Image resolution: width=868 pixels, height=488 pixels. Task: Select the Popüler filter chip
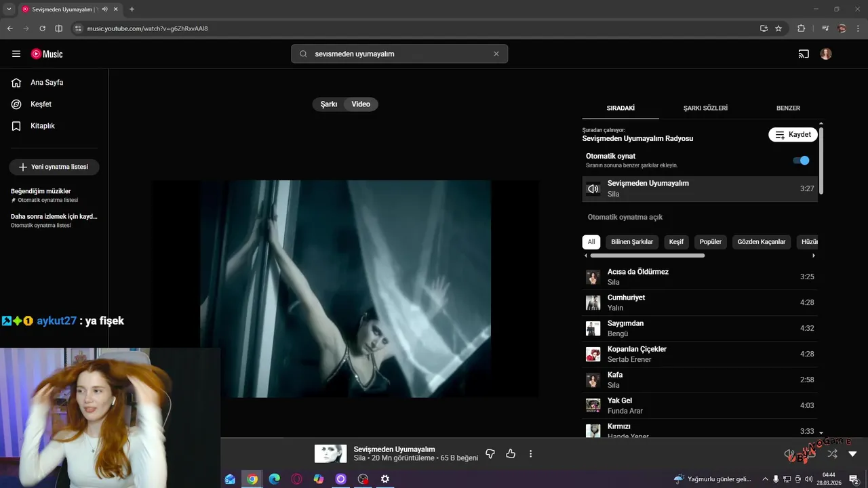click(711, 242)
